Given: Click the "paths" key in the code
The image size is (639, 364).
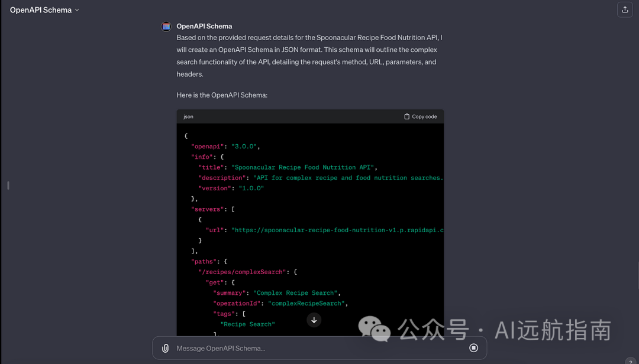Looking at the screenshot, I should (204, 261).
